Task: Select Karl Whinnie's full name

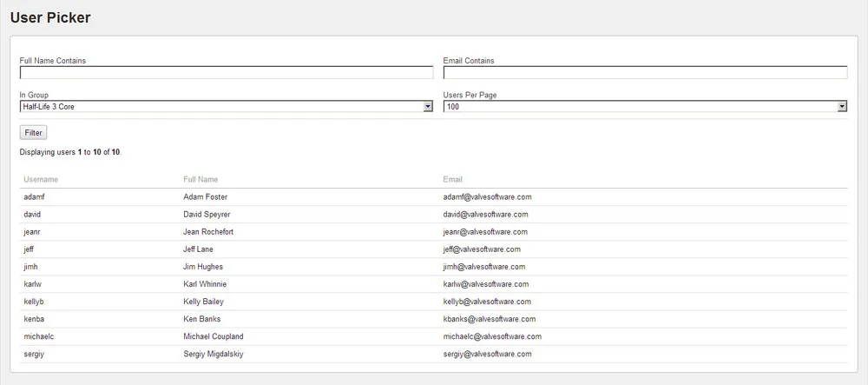Action: point(205,284)
